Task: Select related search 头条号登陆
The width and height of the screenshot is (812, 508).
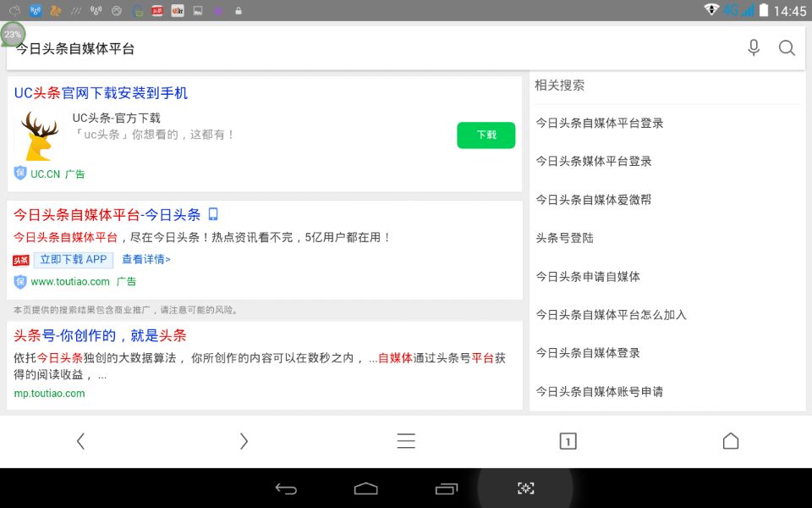Action: 564,238
